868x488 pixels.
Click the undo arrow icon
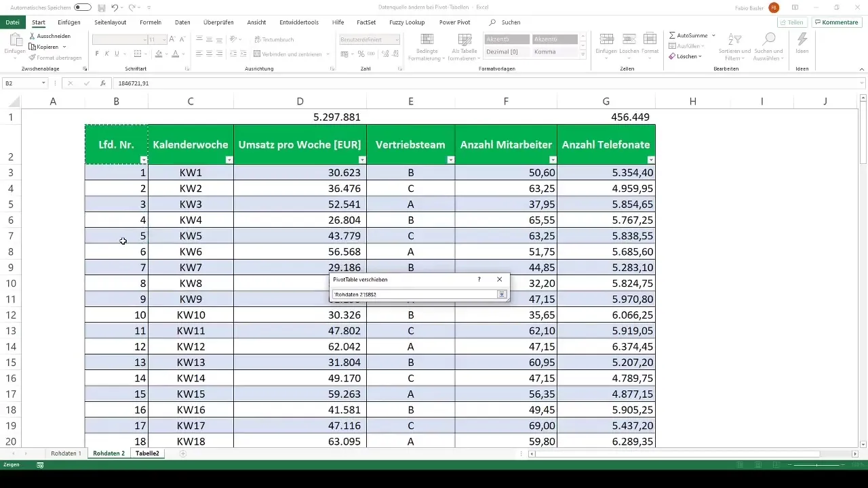[115, 7]
